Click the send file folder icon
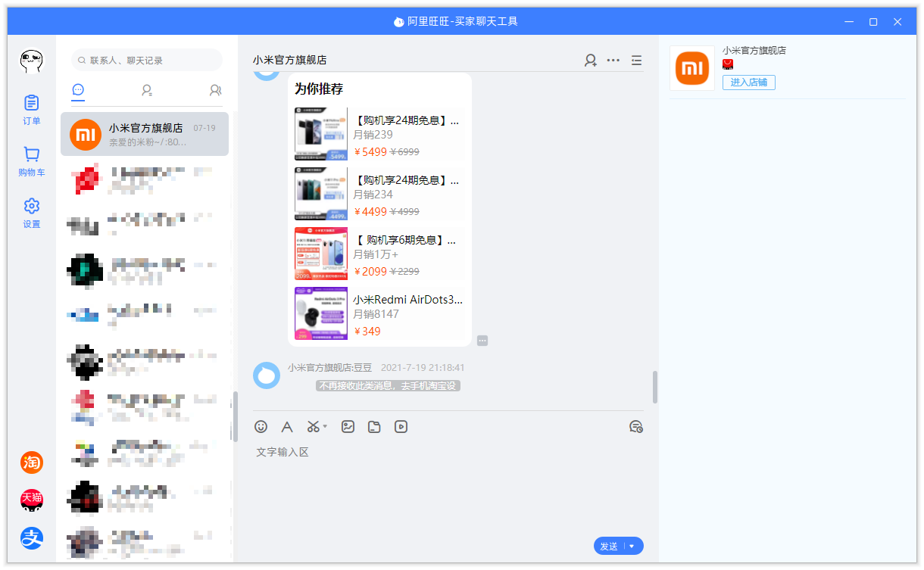 click(x=374, y=427)
